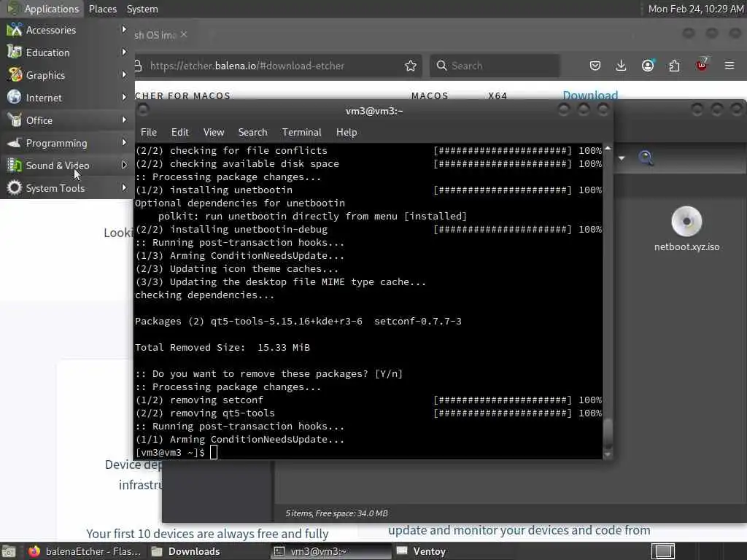This screenshot has height=560, width=747.
Task: Close the Firefox tab 'sh OS ima'
Action: (x=184, y=34)
